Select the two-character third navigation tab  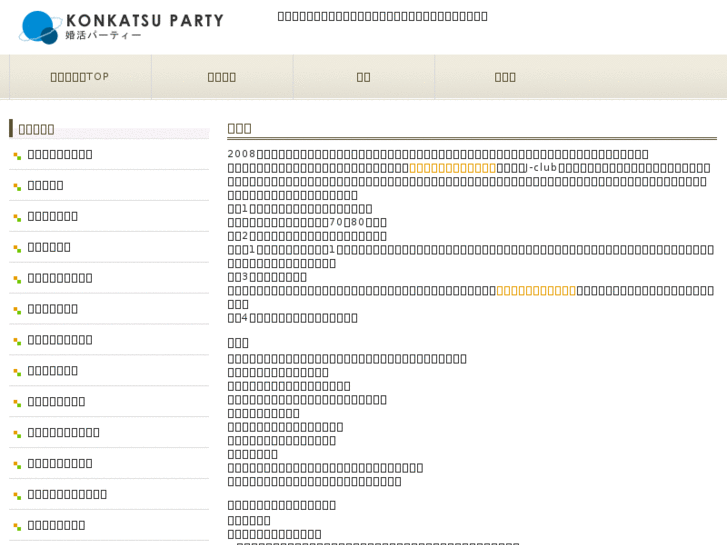364,77
